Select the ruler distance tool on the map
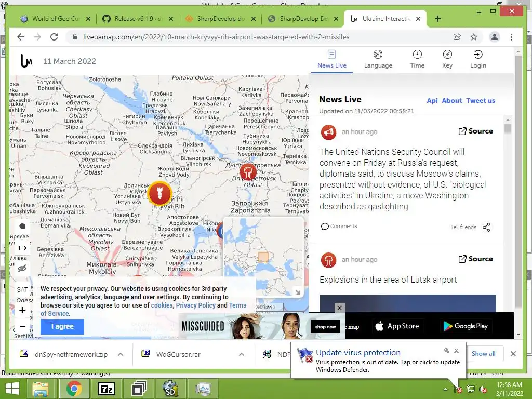Viewport: 532px width, 399px height. (22, 248)
